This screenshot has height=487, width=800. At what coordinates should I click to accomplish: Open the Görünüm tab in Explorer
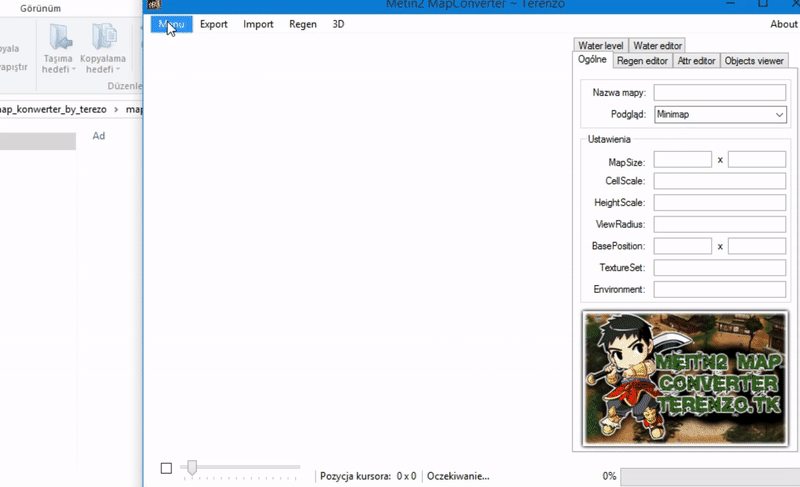40,9
